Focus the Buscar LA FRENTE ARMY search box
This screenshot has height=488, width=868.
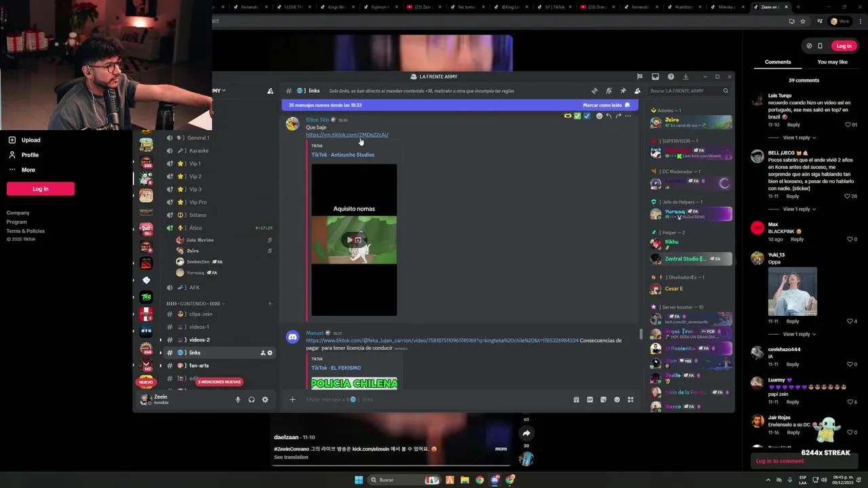click(x=688, y=91)
